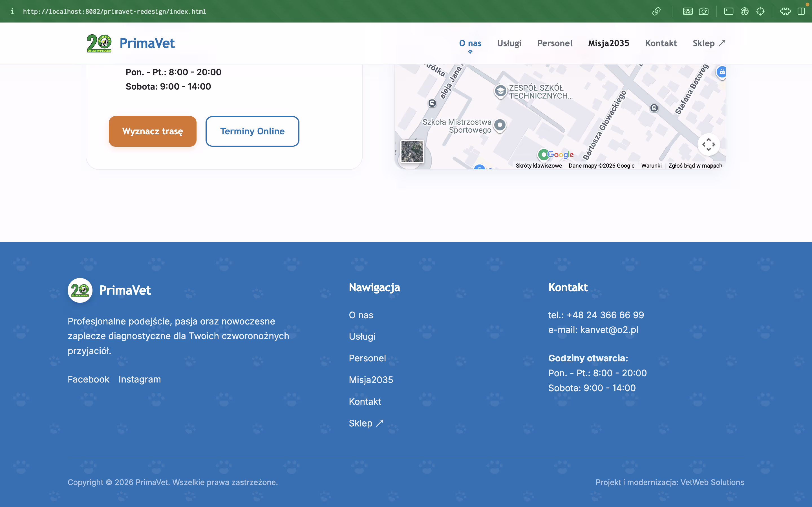Click the screenshot camera icon

coord(704,11)
